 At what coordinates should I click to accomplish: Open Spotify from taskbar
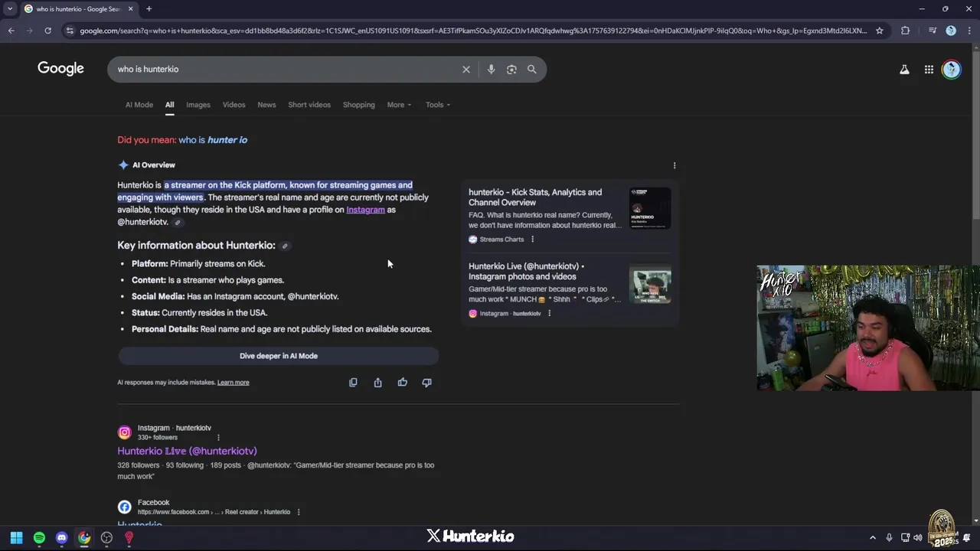click(x=39, y=538)
